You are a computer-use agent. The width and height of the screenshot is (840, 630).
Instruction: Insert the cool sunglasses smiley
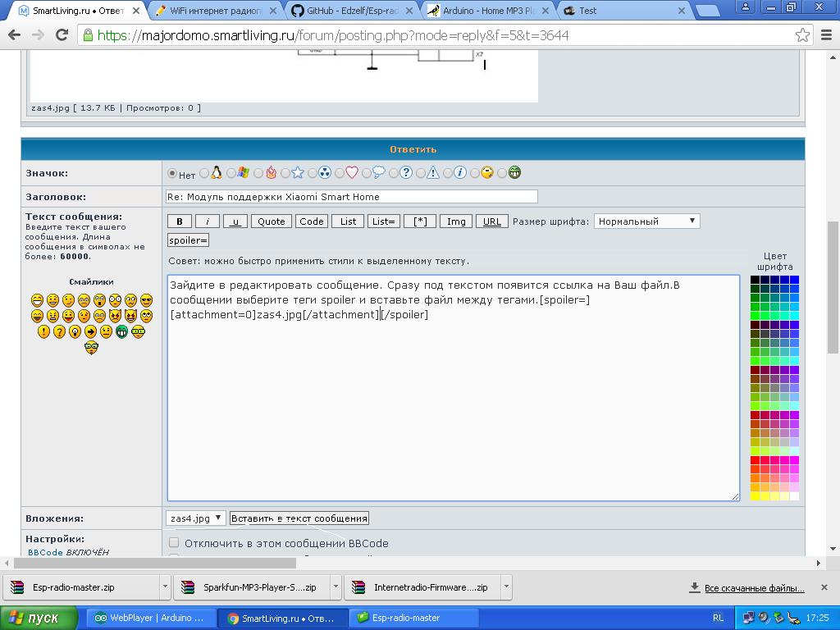tap(146, 300)
